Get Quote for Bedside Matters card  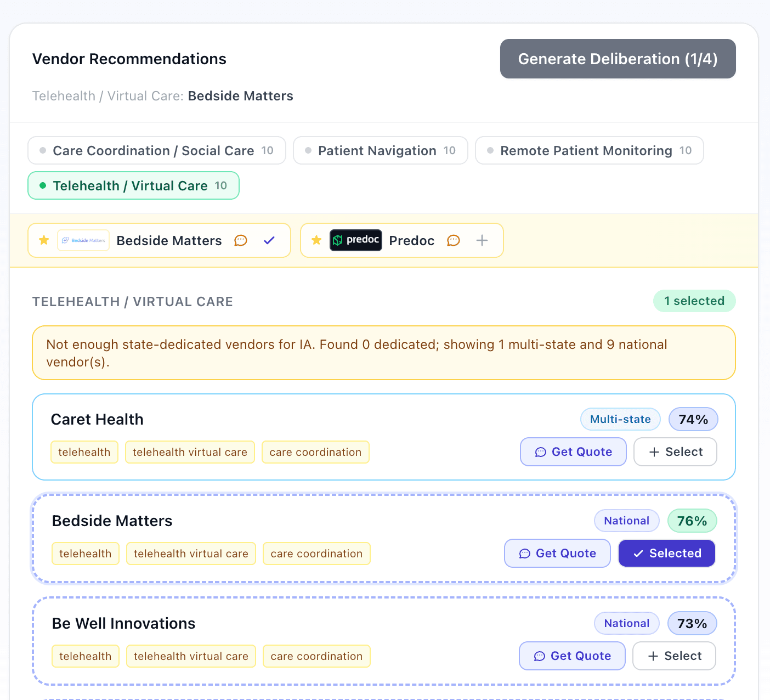click(557, 553)
